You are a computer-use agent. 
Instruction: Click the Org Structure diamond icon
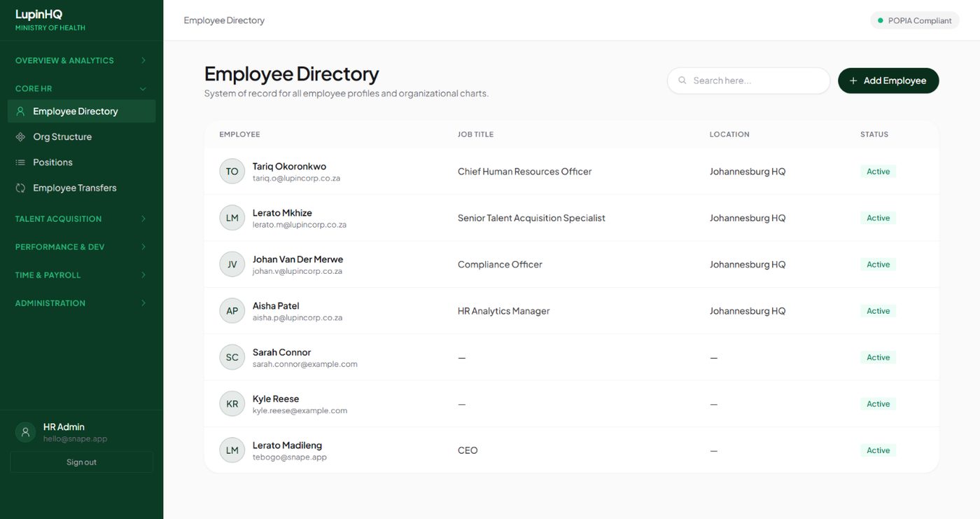pyautogui.click(x=20, y=137)
